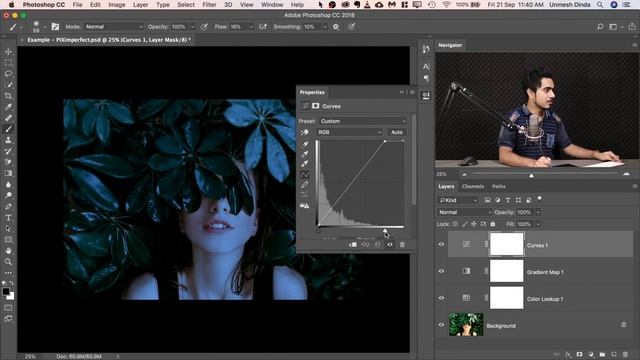
Task: Open the Layers Opacity dropdown arrow
Action: (538, 212)
